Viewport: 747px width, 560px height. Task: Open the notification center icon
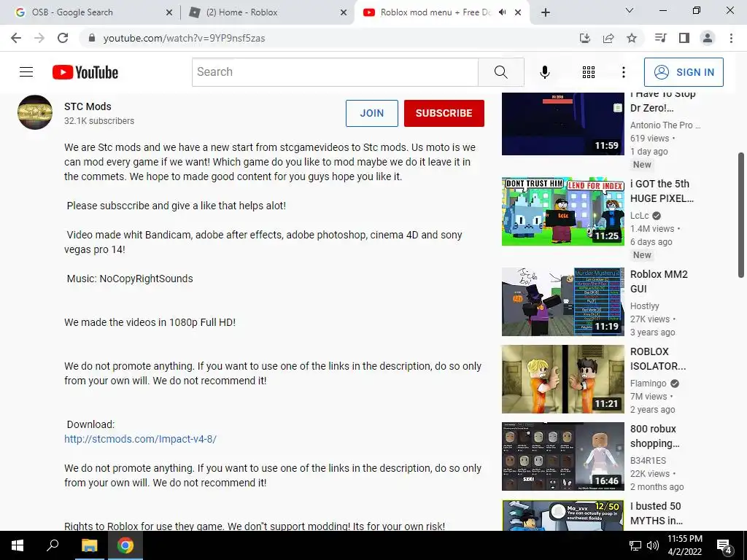[x=724, y=546]
